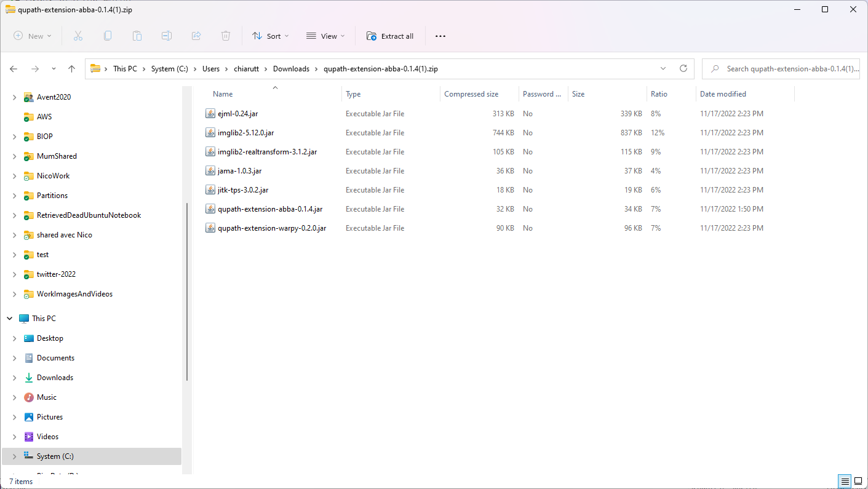The height and width of the screenshot is (489, 868).
Task: Click Users in the breadcrumb path
Action: pyautogui.click(x=211, y=68)
